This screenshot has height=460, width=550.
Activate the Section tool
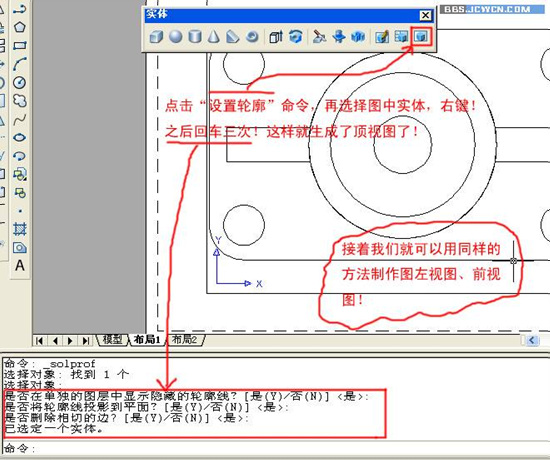[339, 36]
